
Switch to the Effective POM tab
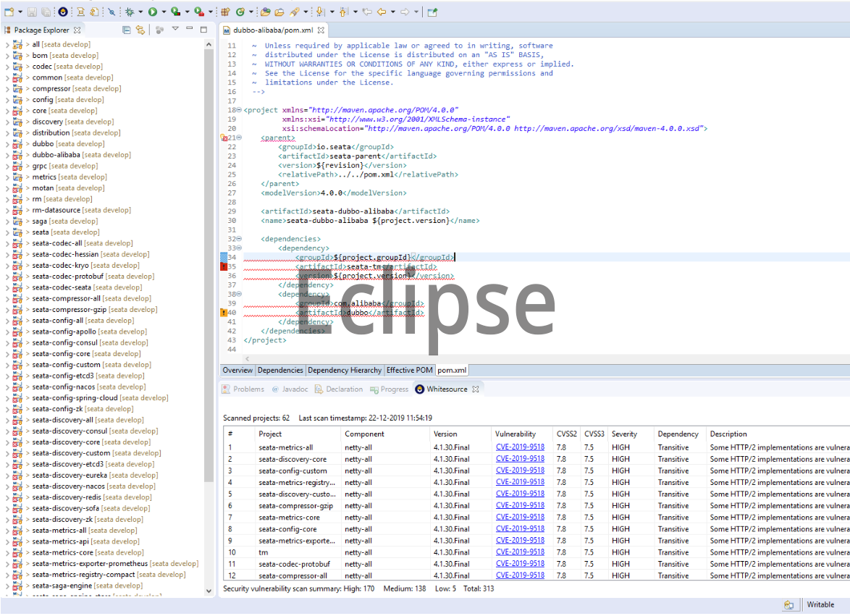409,370
